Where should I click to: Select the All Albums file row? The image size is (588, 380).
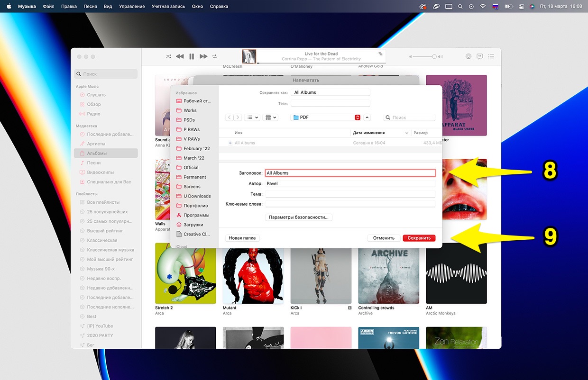pos(331,143)
